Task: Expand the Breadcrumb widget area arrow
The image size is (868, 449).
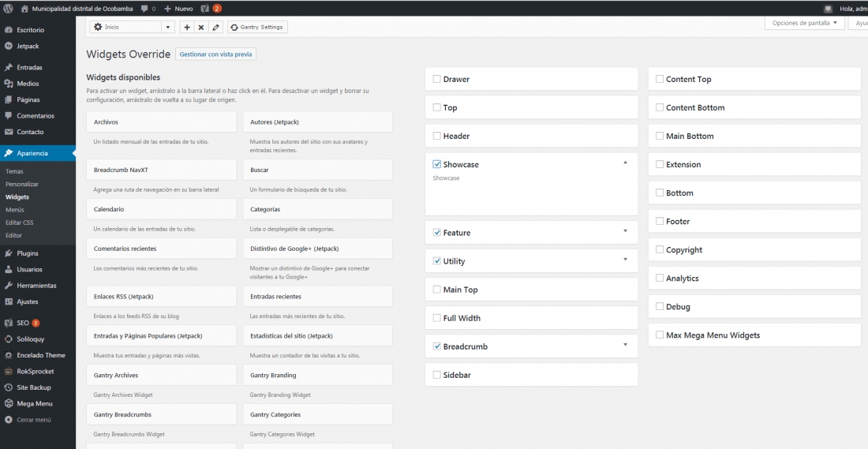Action: (625, 344)
